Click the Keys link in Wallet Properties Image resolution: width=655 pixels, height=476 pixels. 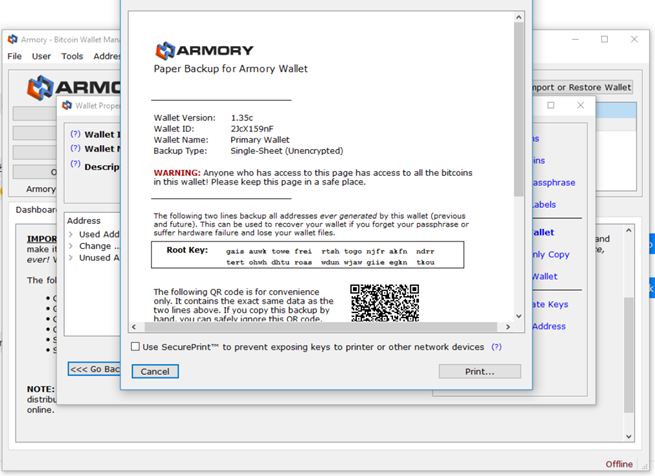[x=550, y=304]
